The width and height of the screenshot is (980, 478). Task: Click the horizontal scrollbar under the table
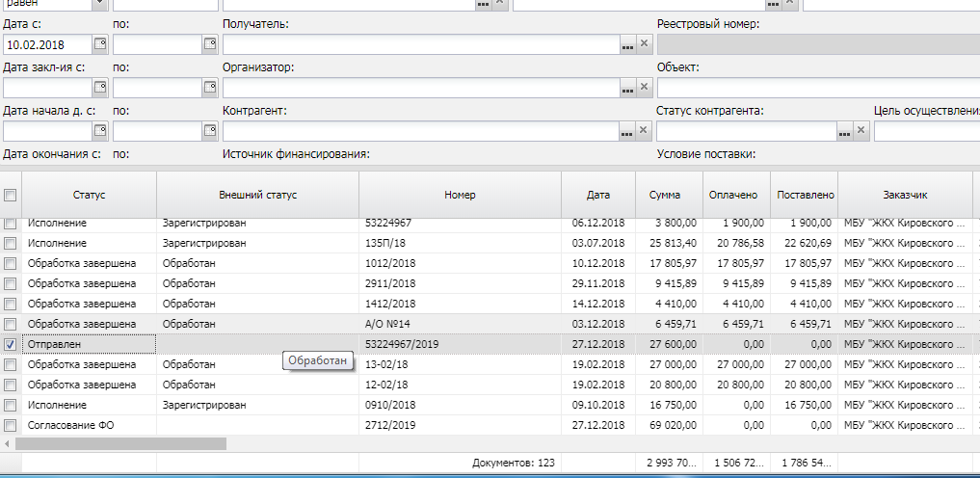(x=120, y=444)
